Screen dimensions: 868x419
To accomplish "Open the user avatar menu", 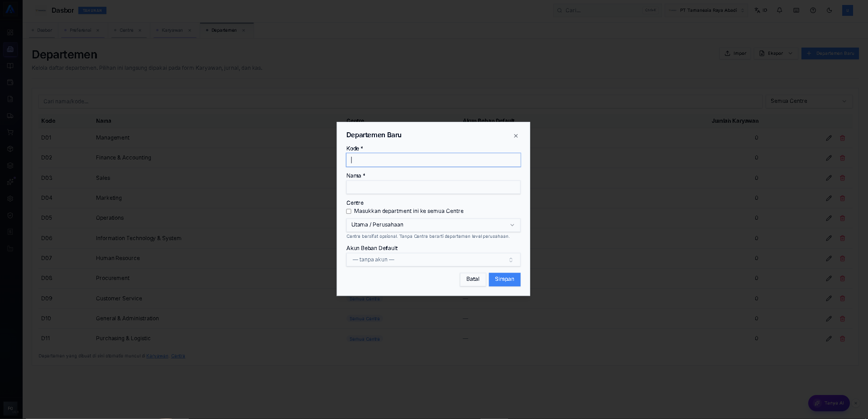I will 847,10.
